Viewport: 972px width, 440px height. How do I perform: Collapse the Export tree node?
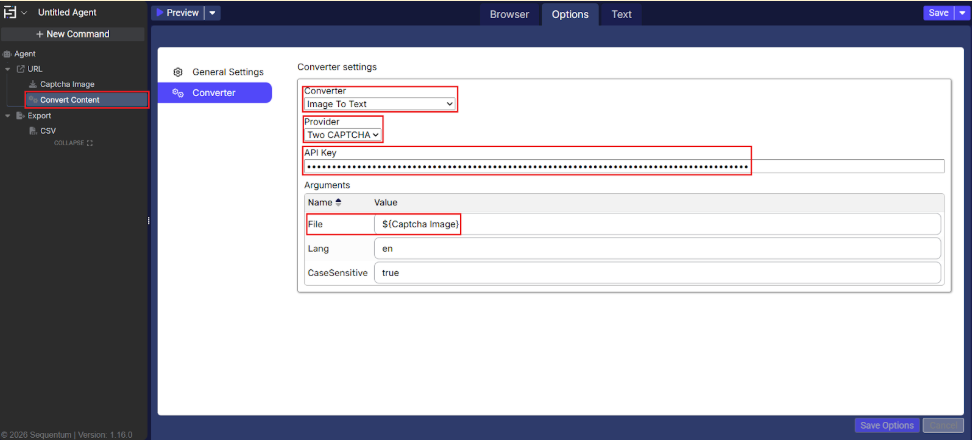pos(8,116)
